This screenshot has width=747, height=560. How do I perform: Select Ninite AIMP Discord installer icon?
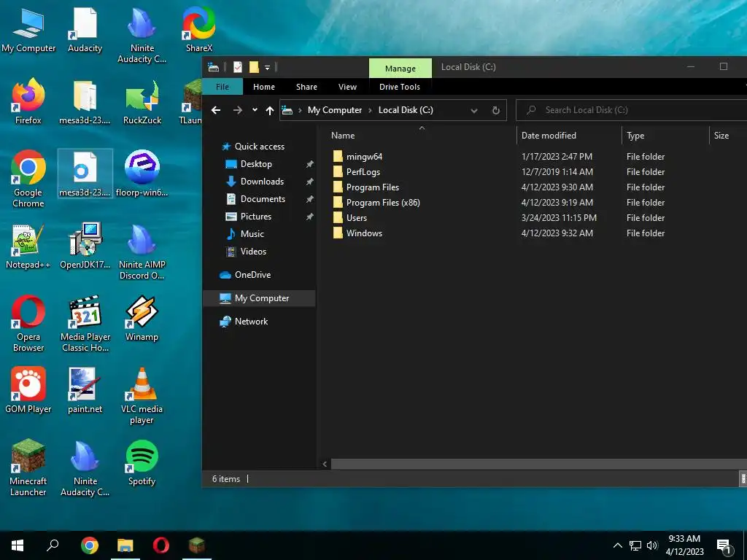click(142, 252)
